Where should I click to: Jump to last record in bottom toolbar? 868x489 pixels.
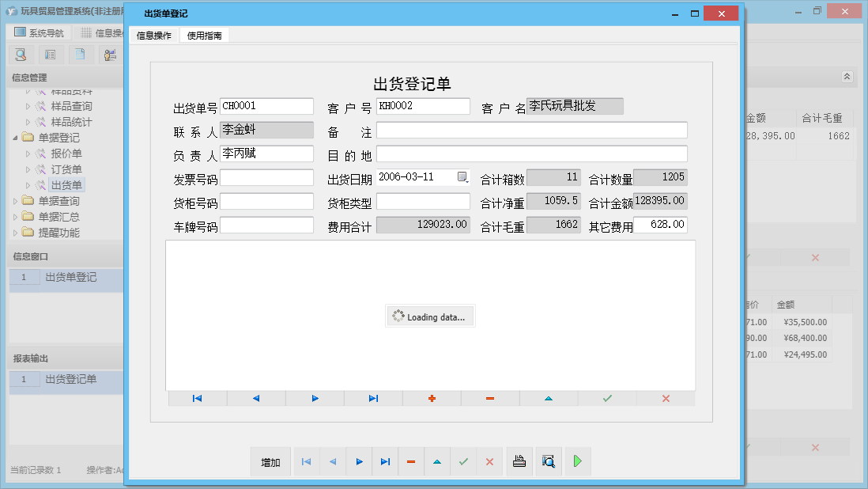385,462
